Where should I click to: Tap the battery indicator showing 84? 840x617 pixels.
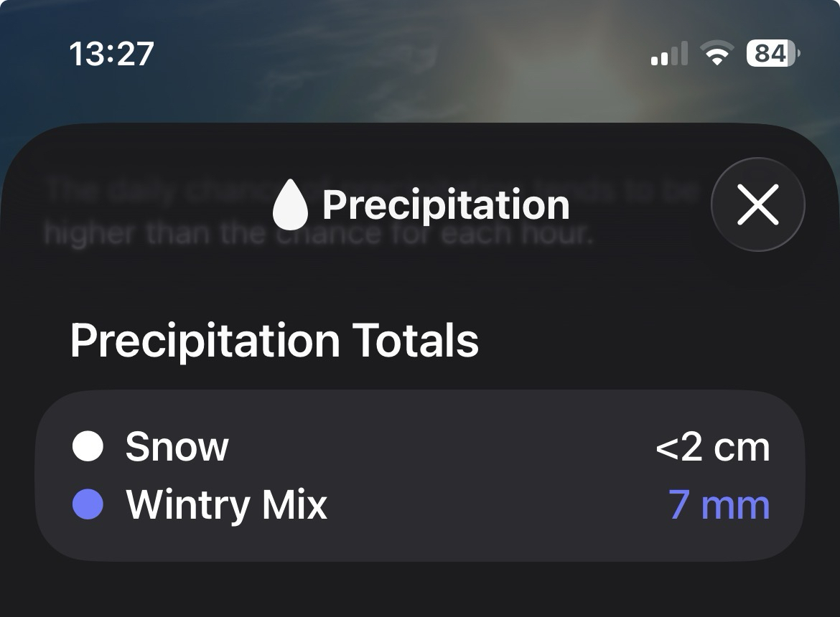(x=773, y=54)
